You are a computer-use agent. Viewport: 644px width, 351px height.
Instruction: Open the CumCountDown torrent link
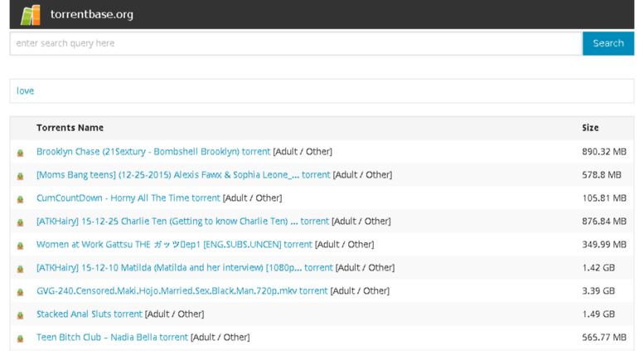click(128, 198)
